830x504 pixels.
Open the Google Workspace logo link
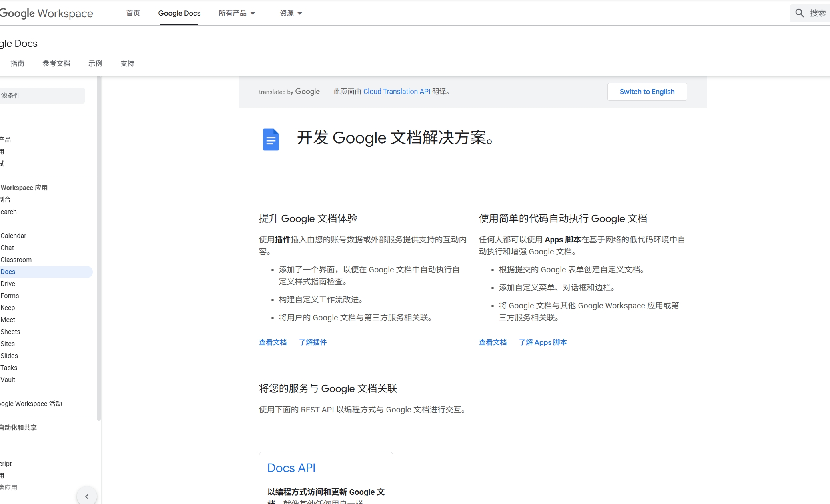coord(46,13)
